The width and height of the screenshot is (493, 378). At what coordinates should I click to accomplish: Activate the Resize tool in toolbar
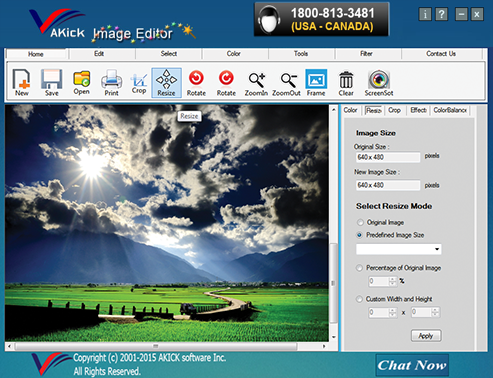166,83
